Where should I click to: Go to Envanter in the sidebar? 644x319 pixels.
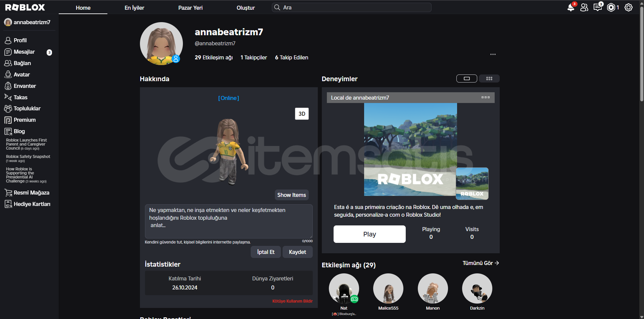[24, 86]
